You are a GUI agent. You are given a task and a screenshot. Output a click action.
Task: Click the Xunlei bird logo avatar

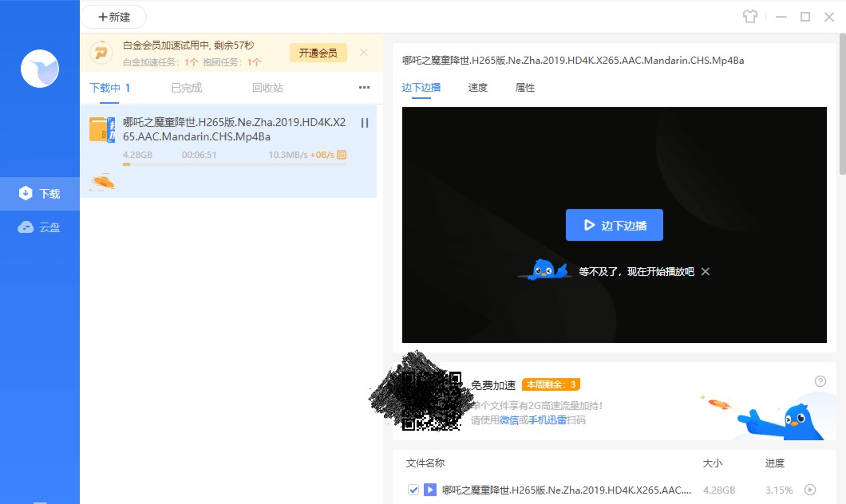(x=40, y=69)
